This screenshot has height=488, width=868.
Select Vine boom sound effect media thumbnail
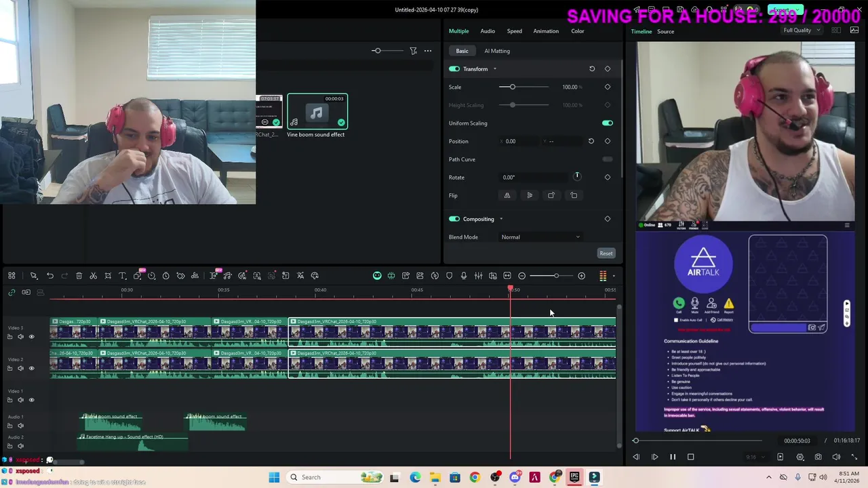[x=317, y=112]
